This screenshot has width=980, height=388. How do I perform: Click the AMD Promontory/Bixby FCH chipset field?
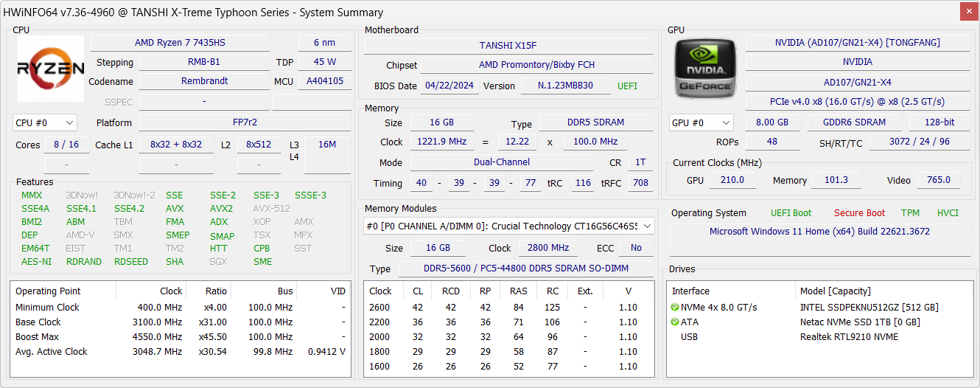click(536, 65)
